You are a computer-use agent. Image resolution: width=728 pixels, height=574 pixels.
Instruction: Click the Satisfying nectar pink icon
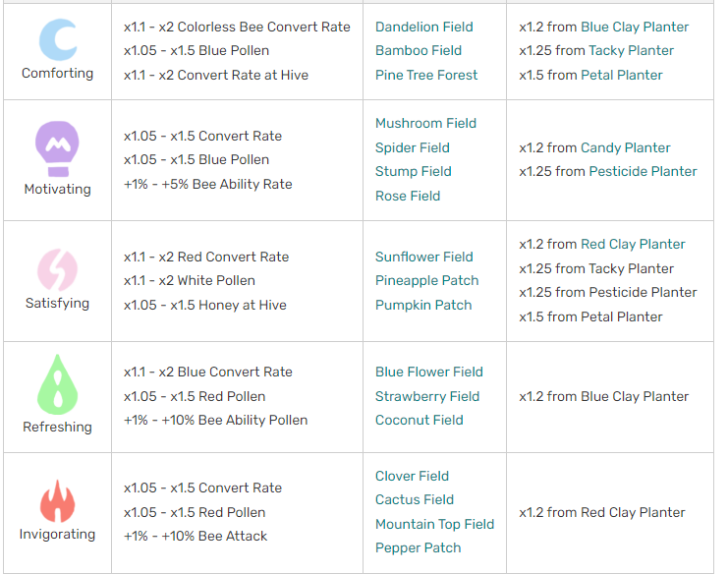(x=57, y=269)
